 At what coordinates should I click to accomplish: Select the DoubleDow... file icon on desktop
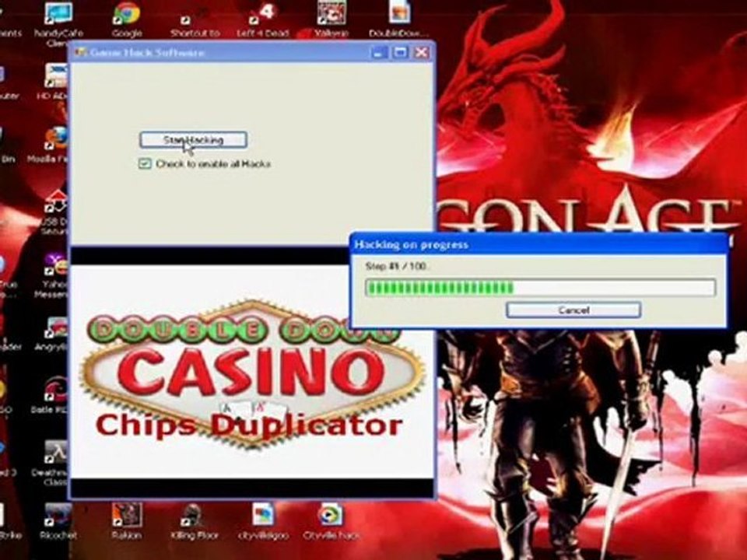[398, 20]
